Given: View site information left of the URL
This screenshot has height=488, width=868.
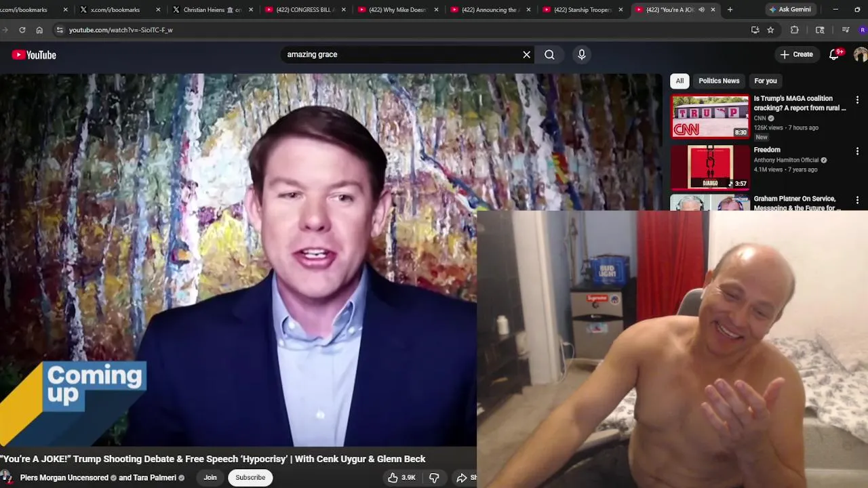Looking at the screenshot, I should click(x=60, y=30).
